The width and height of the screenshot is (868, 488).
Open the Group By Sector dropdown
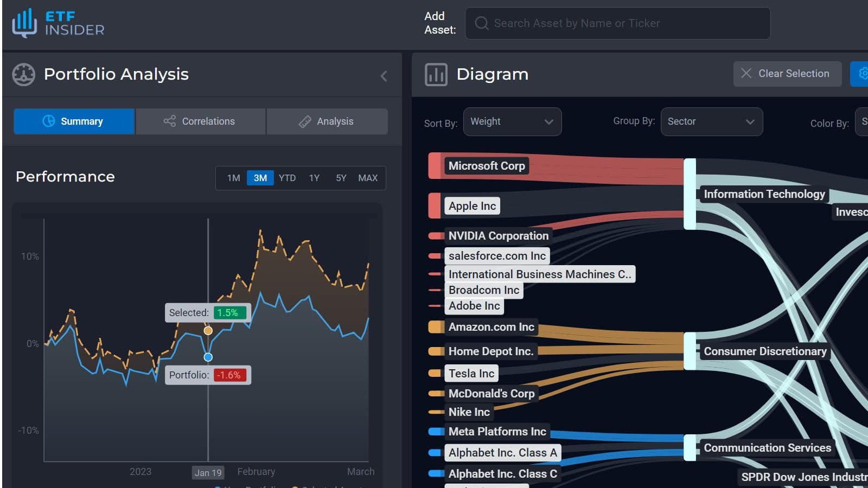[x=711, y=121]
